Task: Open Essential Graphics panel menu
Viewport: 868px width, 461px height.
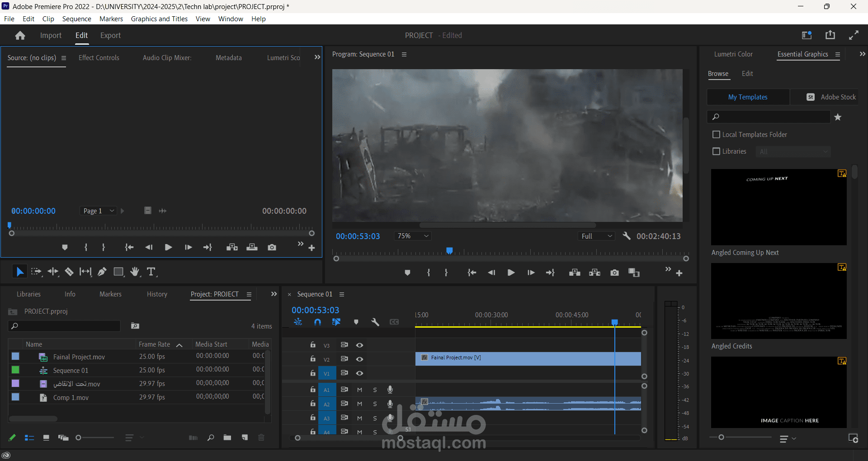Action: (837, 54)
